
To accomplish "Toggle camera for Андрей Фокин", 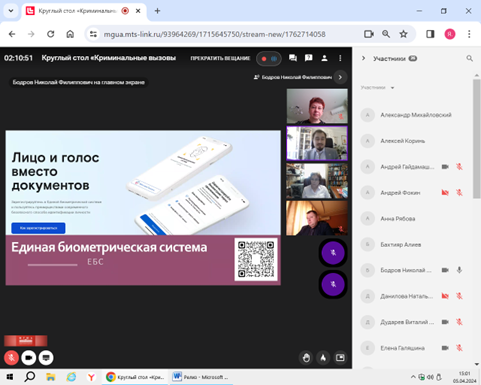I will click(445, 193).
